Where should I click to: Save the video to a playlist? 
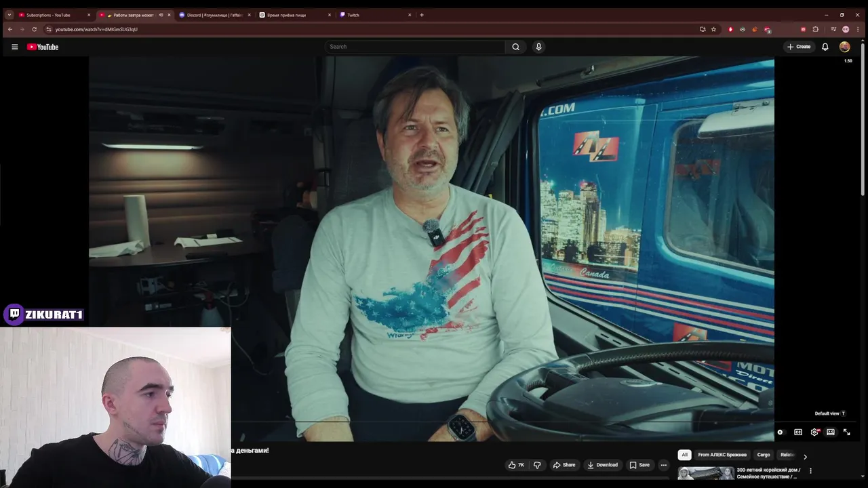[639, 465]
